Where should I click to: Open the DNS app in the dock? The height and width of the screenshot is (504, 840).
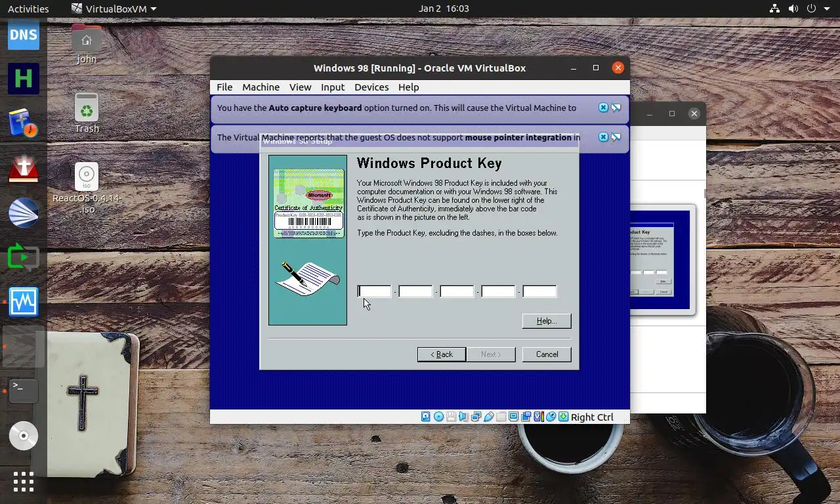point(24,34)
